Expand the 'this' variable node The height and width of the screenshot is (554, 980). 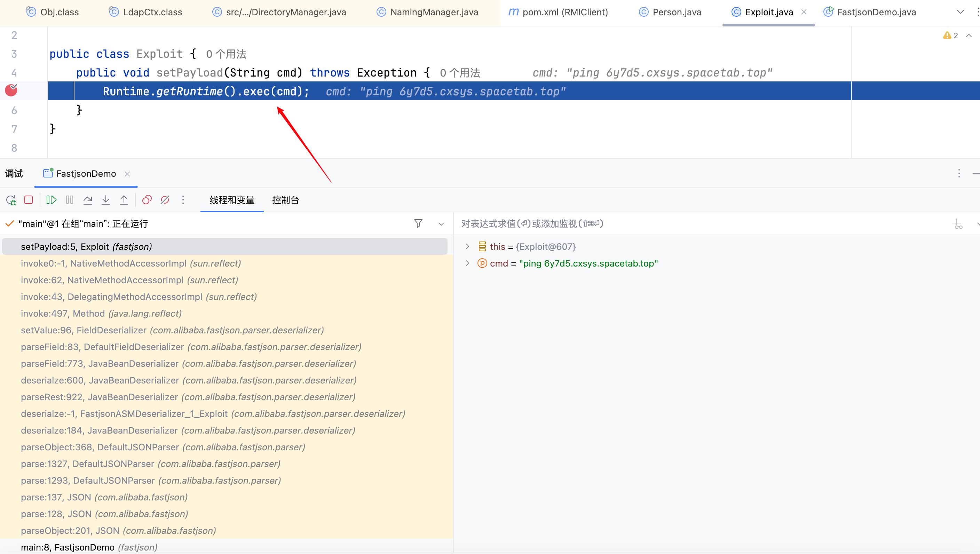[x=468, y=247]
